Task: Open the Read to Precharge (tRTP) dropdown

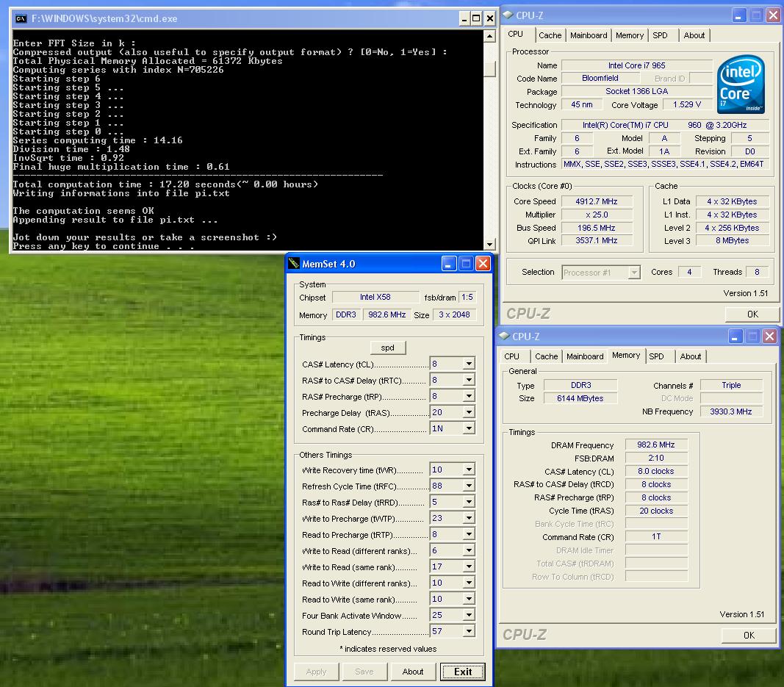Action: coord(469,534)
